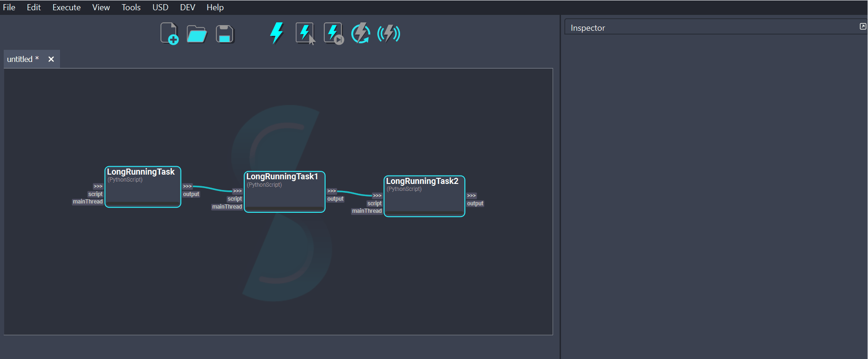Open the Tools menu

tap(131, 7)
